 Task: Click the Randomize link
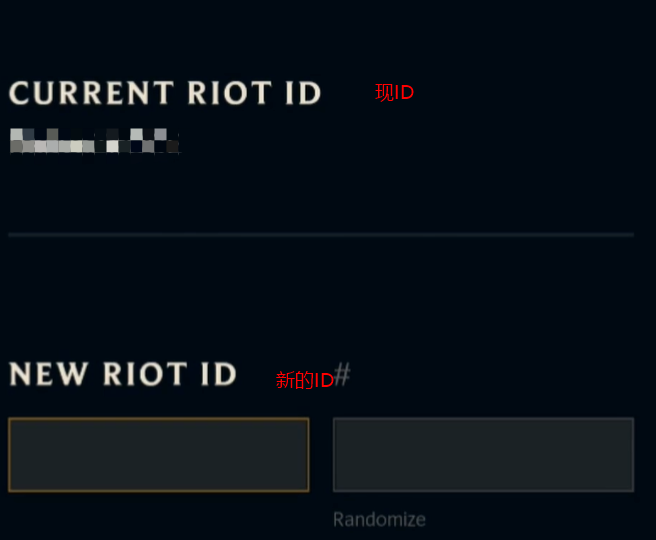click(x=379, y=519)
